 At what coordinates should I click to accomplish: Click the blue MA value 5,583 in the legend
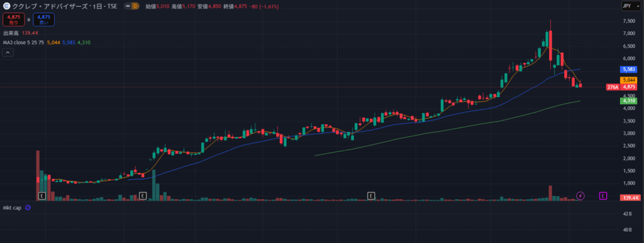click(69, 42)
